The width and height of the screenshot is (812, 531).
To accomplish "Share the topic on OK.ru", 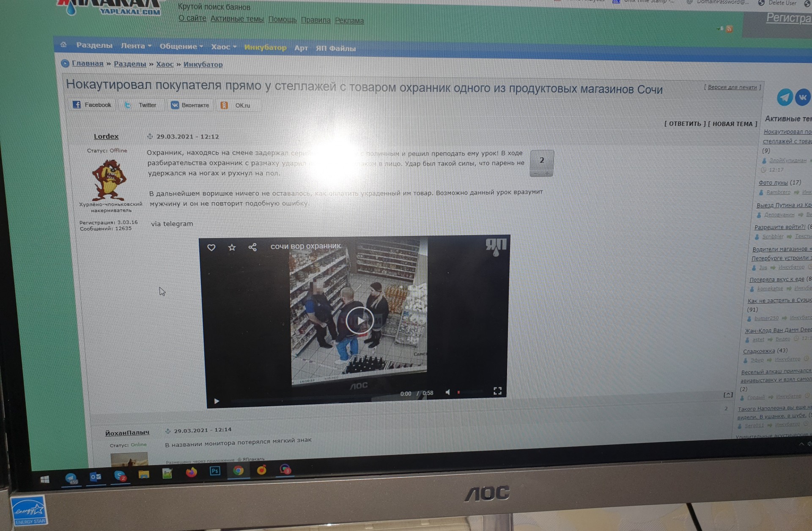I will tap(236, 105).
